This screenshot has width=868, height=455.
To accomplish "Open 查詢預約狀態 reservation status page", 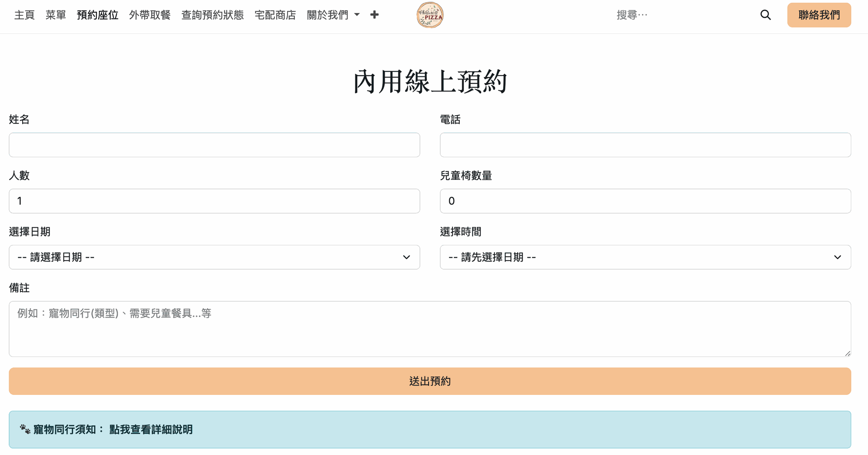I will [x=212, y=15].
